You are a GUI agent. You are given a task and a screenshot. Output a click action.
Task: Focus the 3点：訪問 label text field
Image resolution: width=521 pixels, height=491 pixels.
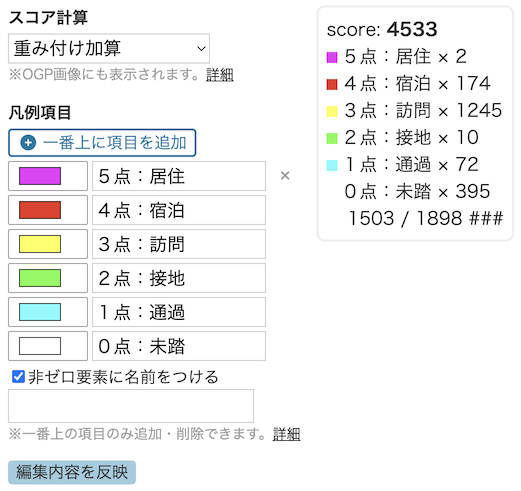(179, 244)
